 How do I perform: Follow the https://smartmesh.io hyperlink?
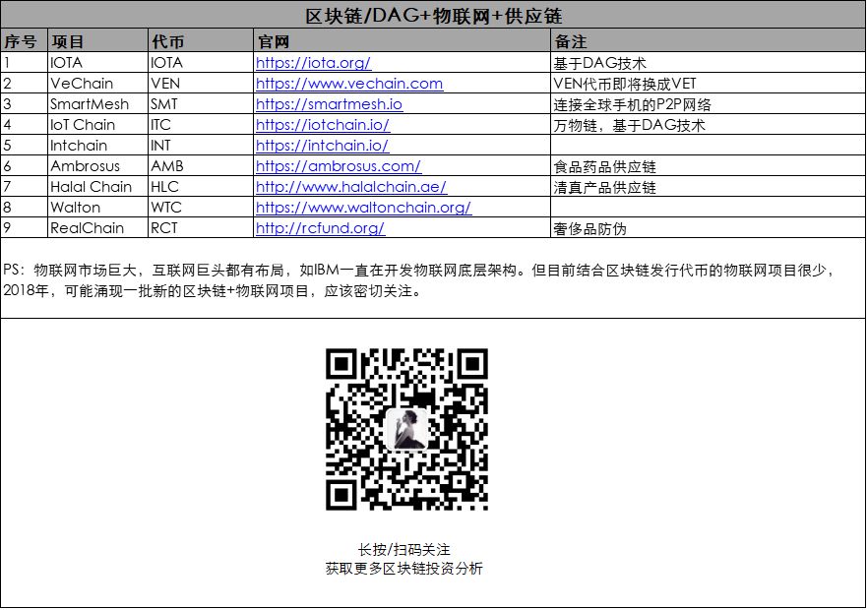pos(329,104)
